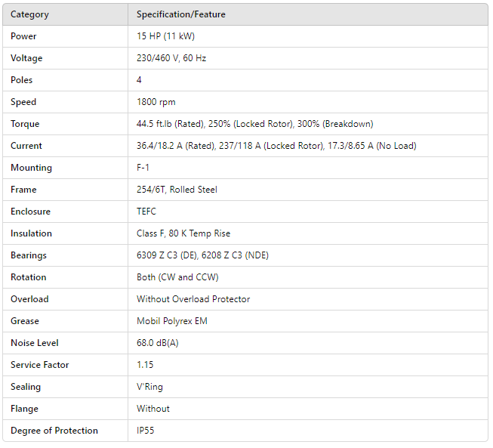Click the 68.0 dB(A) noise value

[157, 343]
